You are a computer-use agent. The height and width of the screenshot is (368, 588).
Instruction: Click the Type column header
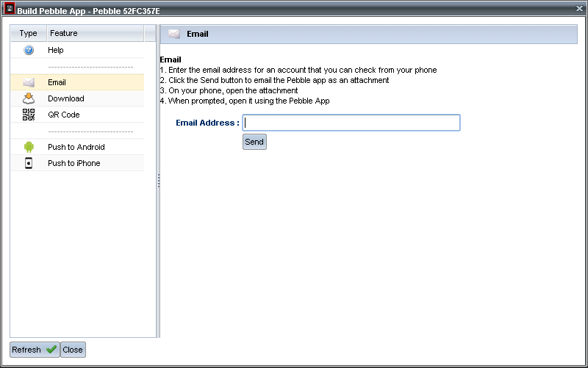[29, 33]
